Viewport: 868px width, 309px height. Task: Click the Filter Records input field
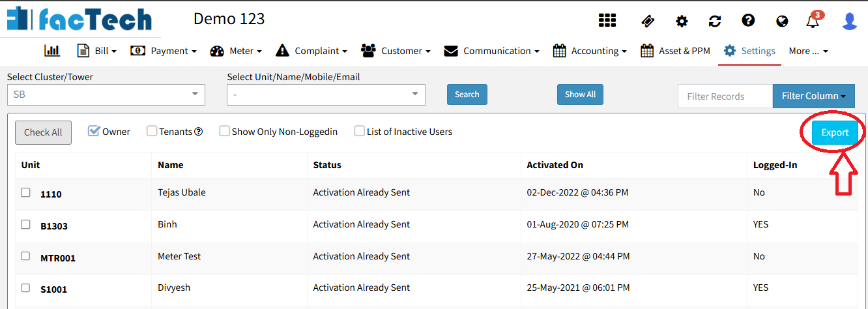(x=725, y=96)
